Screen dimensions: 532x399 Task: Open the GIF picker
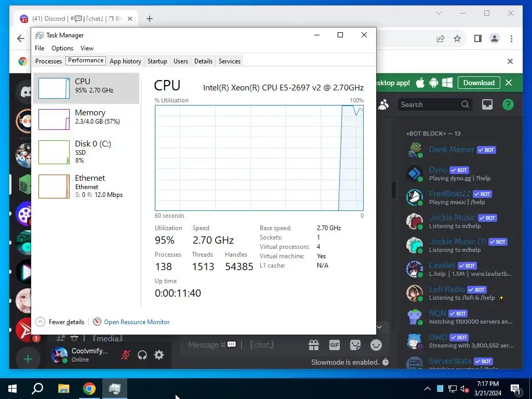tap(335, 345)
